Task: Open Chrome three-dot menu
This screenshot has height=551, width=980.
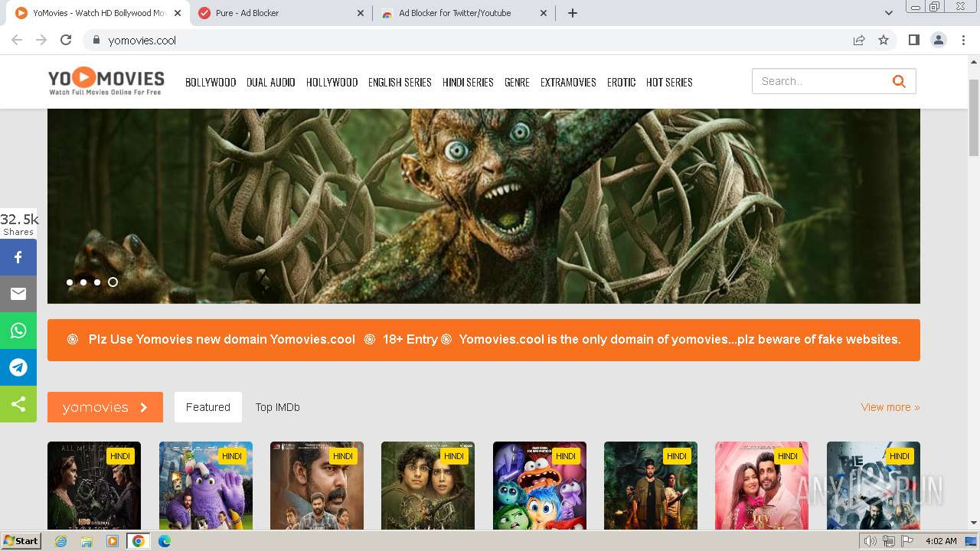Action: pyautogui.click(x=963, y=40)
